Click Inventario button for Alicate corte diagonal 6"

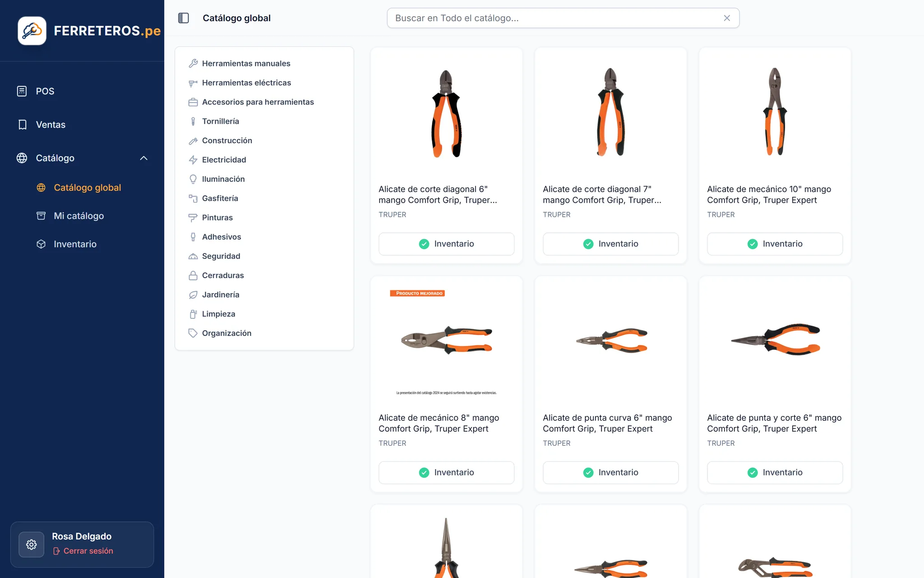click(x=446, y=244)
